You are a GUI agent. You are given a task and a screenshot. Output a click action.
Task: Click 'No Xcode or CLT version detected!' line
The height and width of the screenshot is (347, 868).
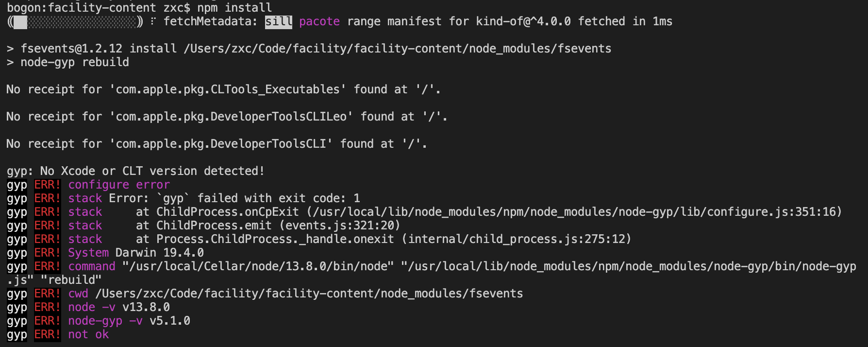pos(136,171)
